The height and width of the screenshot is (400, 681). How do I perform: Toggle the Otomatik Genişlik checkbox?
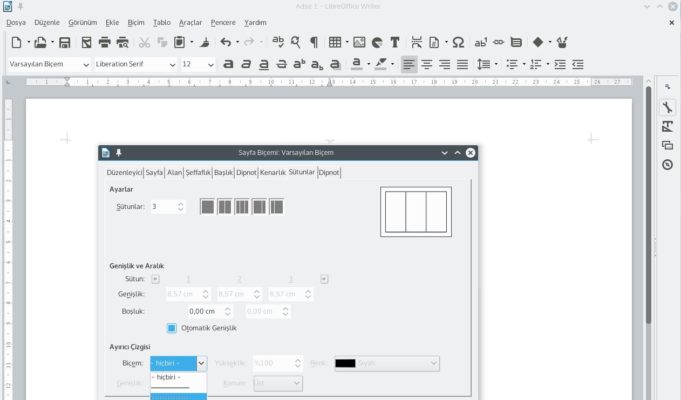pyautogui.click(x=171, y=328)
